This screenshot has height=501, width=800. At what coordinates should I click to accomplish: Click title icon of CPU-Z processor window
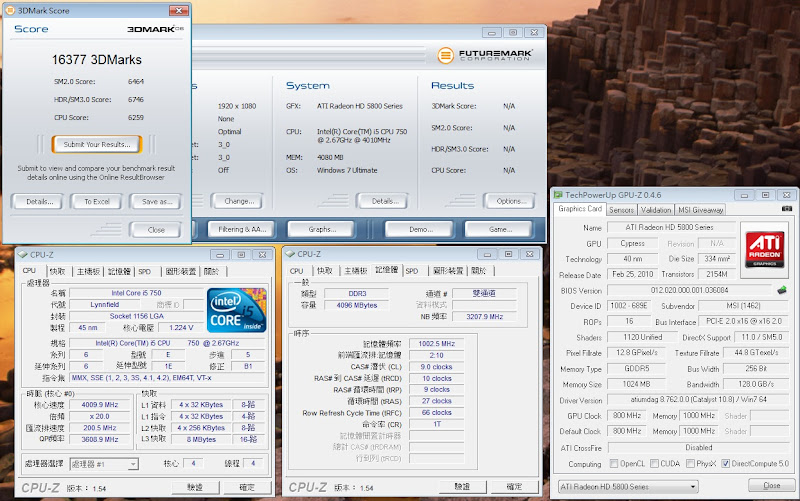pos(23,255)
